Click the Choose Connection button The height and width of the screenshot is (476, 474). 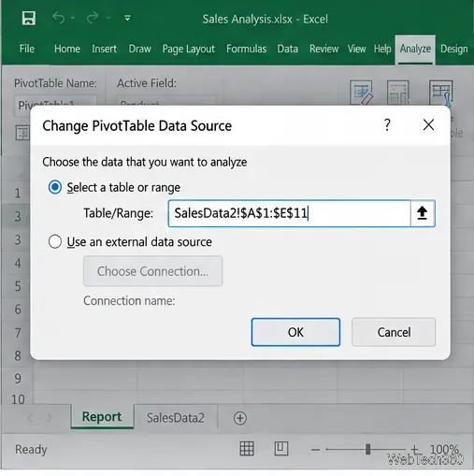click(x=152, y=271)
